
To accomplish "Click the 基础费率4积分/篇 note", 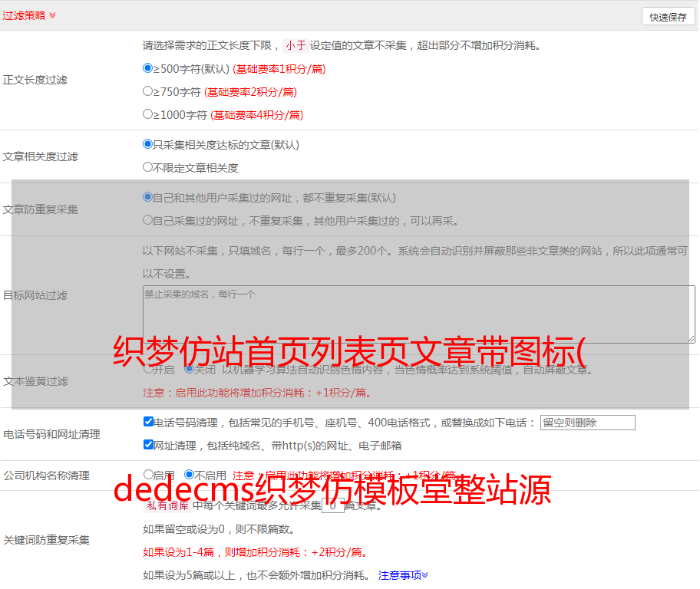I will 256,115.
